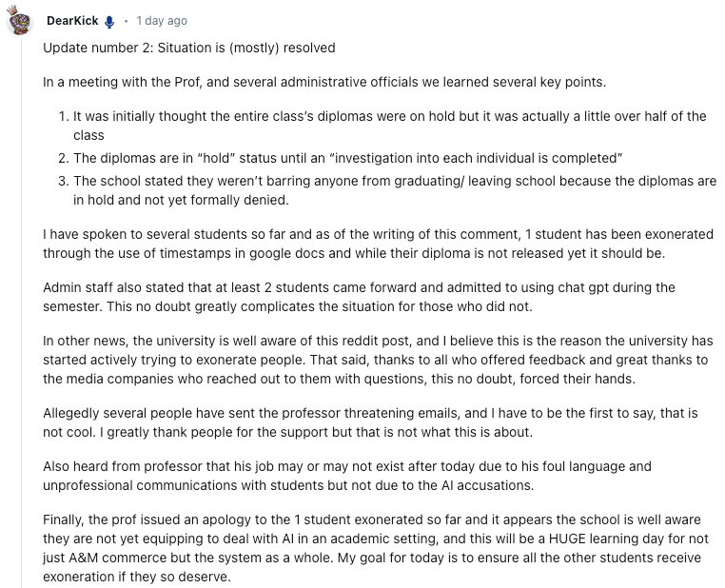Click the capitalized word 'HUGE'
Screen dimensions: 725x588
click(x=567, y=539)
